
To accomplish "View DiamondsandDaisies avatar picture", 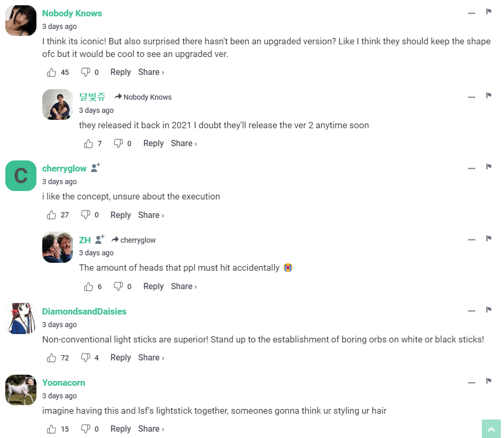I will [21, 318].
